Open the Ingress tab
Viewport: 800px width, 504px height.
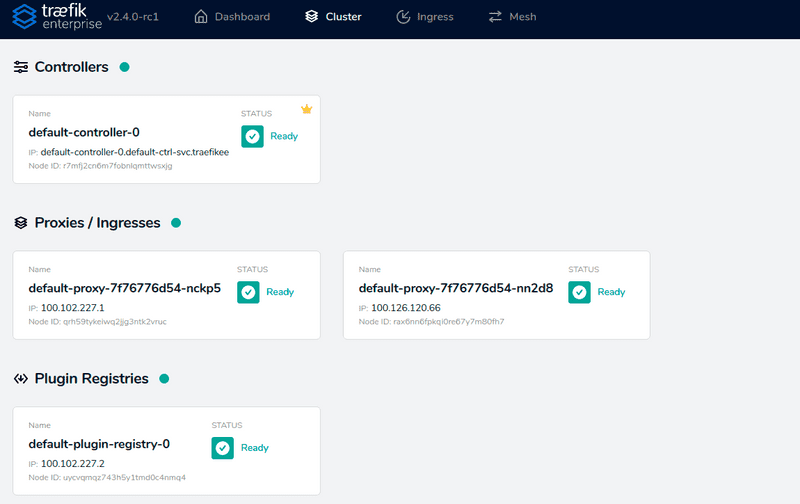(x=424, y=17)
